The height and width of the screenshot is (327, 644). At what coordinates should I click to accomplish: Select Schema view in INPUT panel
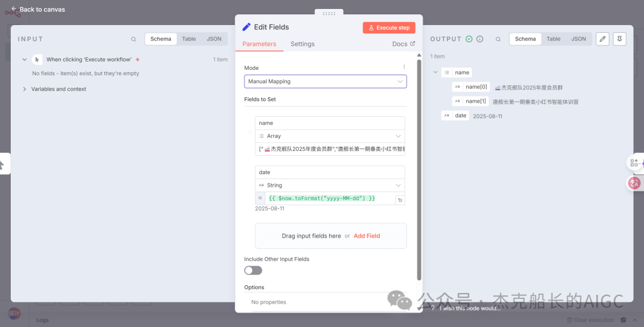[160, 39]
